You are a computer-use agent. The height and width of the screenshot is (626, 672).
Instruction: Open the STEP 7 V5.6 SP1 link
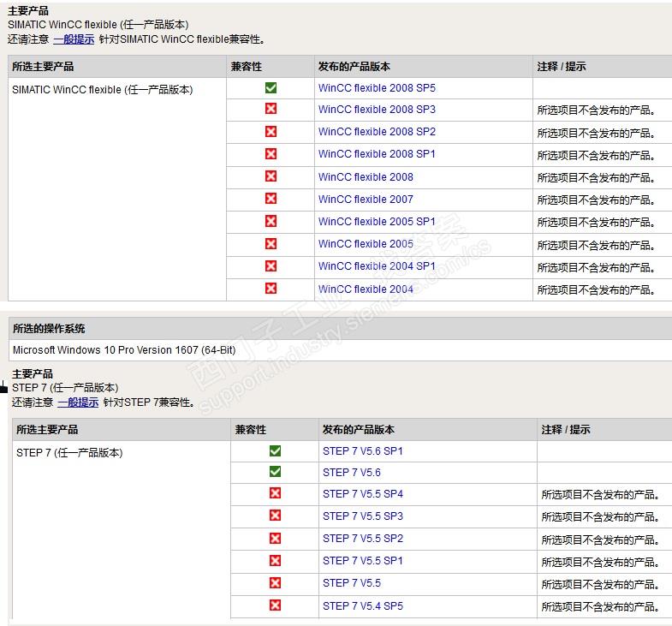[x=363, y=451]
